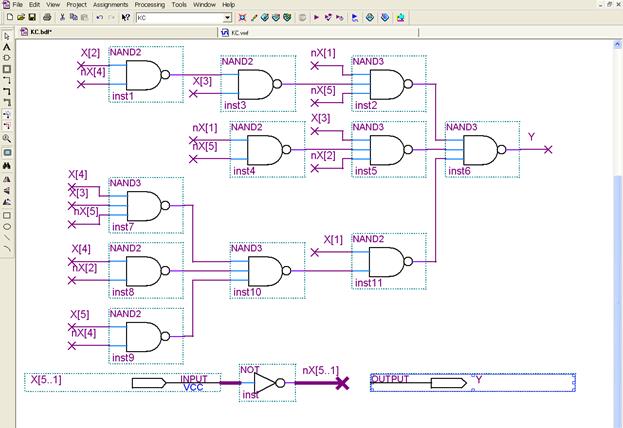Click the context Help pointer icon
Screen dimensions: 623x428
tap(125, 17)
